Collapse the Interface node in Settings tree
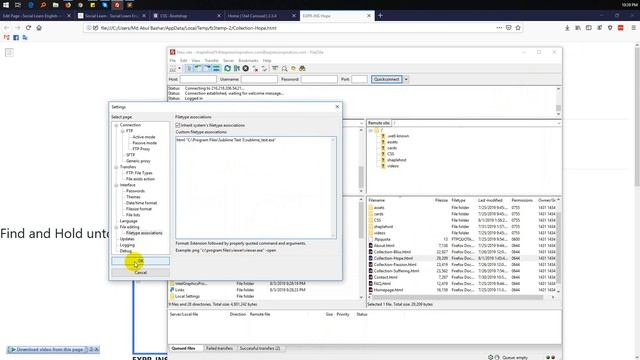 [x=116, y=185]
